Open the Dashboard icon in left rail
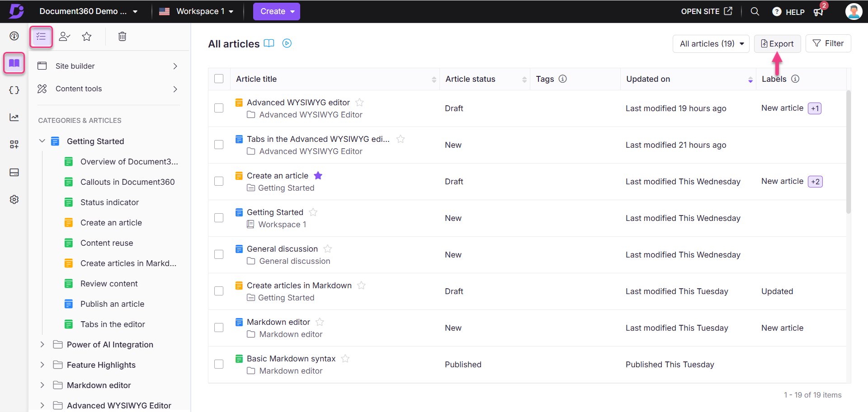868x412 pixels. (x=14, y=36)
